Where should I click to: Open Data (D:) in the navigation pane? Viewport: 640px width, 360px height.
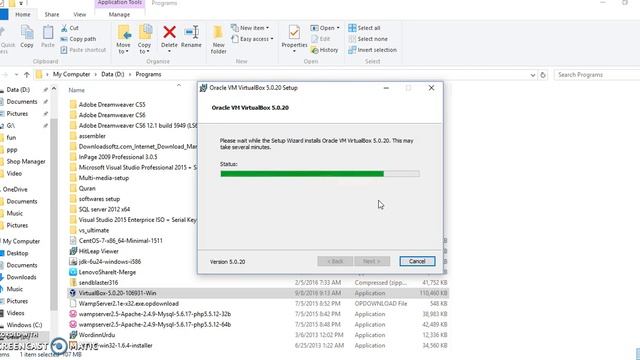point(18,90)
